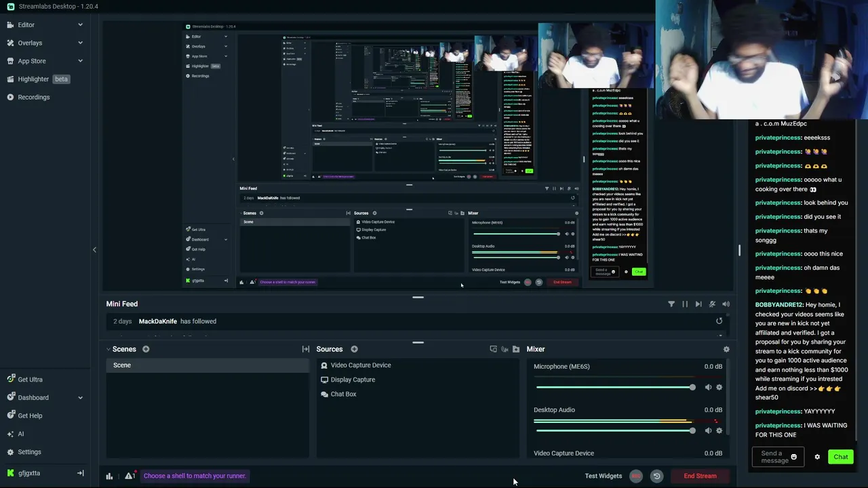Click the End Stream button
The image size is (868, 488).
(700, 476)
